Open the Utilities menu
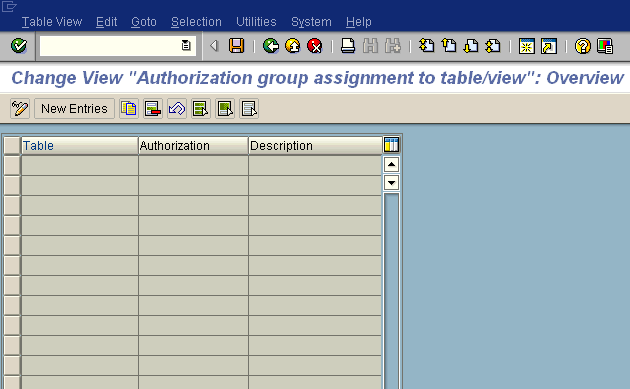 tap(256, 22)
